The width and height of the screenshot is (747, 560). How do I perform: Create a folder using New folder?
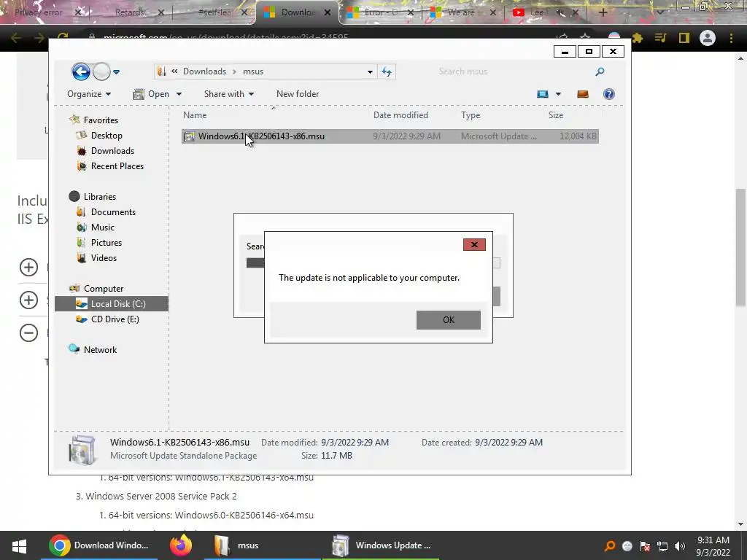(298, 94)
